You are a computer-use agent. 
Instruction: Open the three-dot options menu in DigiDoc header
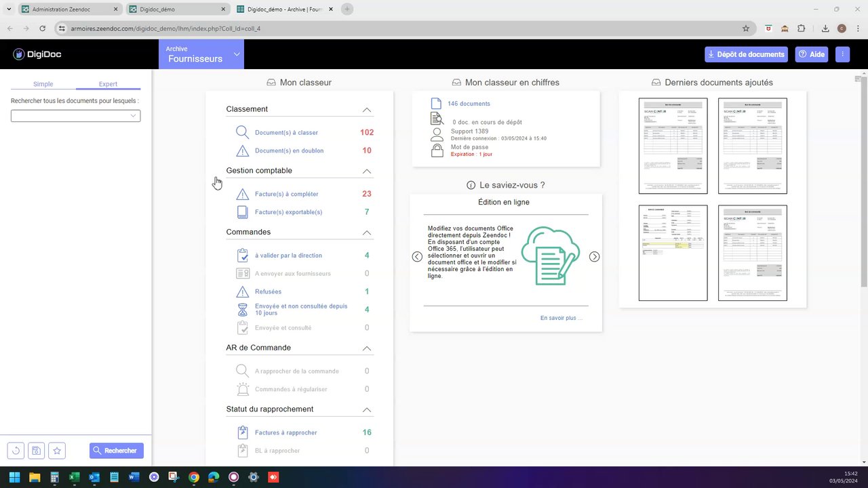843,54
